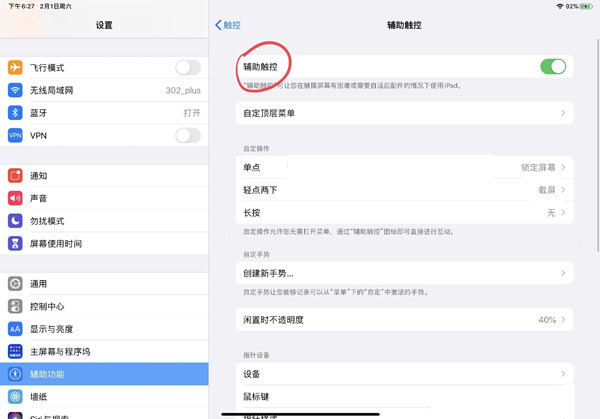Open 勿扰模式 settings in sidebar
The height and width of the screenshot is (419, 600).
[104, 221]
